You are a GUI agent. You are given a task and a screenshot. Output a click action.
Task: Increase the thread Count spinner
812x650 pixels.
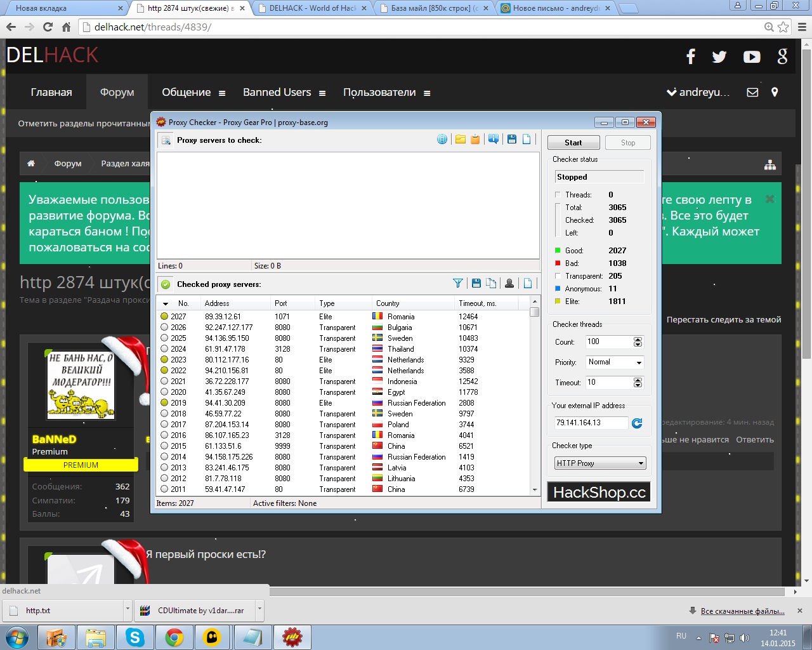638,340
